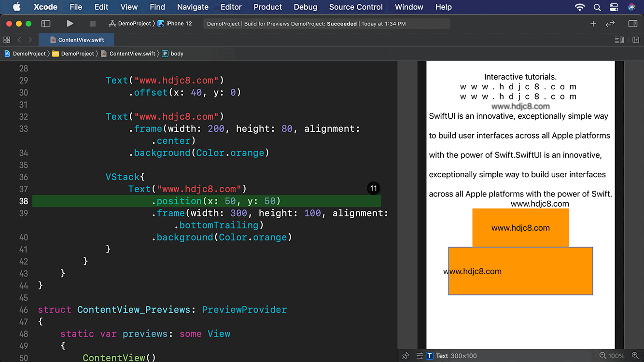The height and width of the screenshot is (362, 644).
Task: Go forward with the right arrow
Action: pyautogui.click(x=30, y=40)
